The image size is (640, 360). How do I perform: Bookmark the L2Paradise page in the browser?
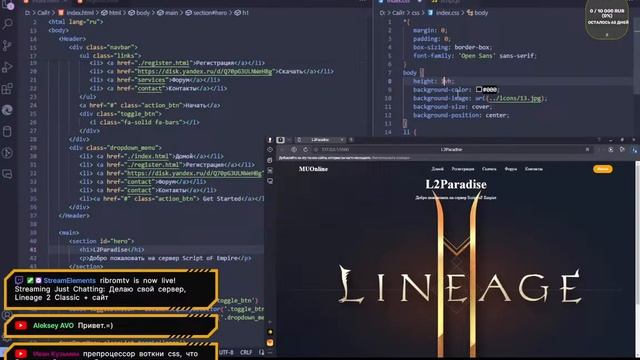pyautogui.click(x=587, y=150)
